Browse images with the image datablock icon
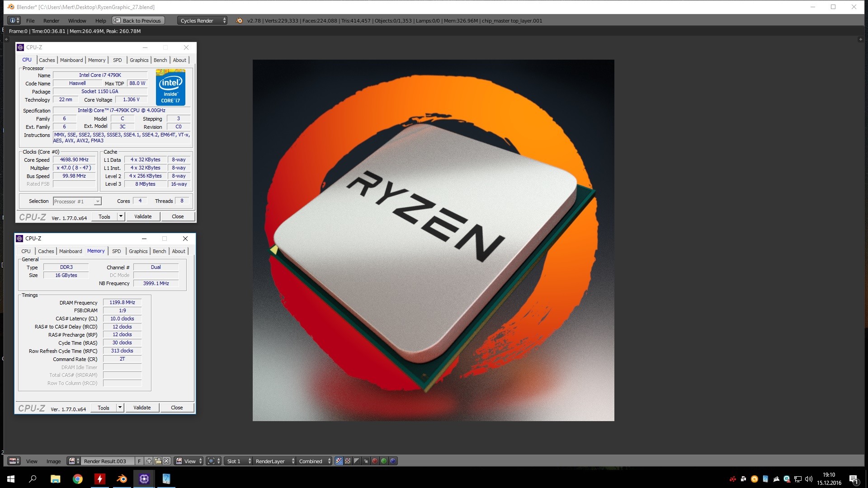The image size is (868, 488). (74, 461)
